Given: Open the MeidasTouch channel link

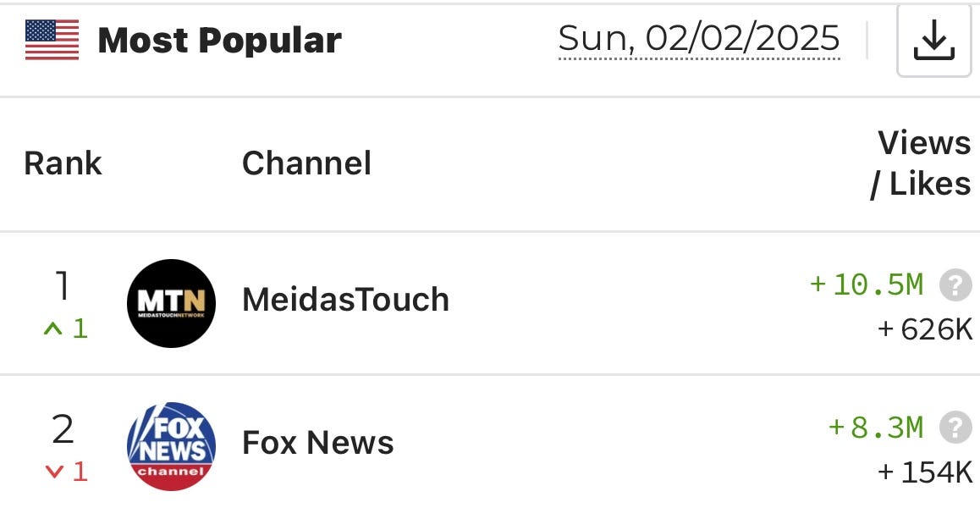Looking at the screenshot, I should click(345, 300).
